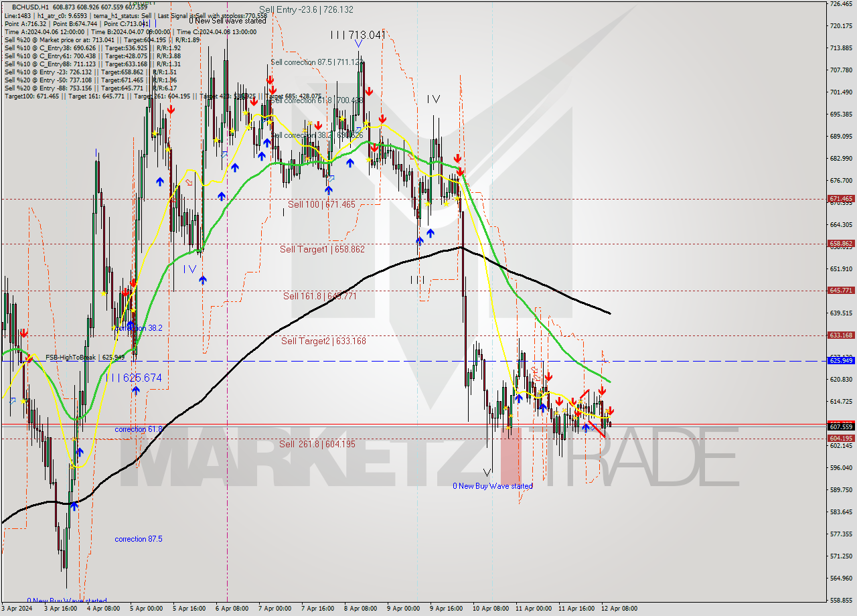Click 'Sell correction 87.5 | 711.12' label
The width and height of the screenshot is (857, 616).
coord(317,62)
